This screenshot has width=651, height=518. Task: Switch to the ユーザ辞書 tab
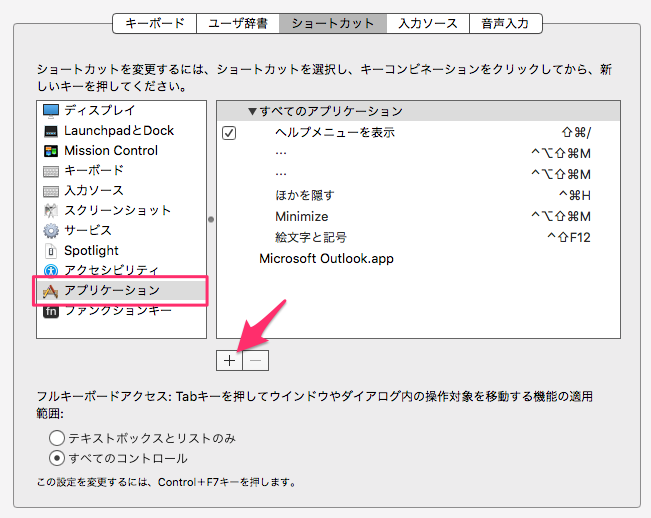coord(237,22)
